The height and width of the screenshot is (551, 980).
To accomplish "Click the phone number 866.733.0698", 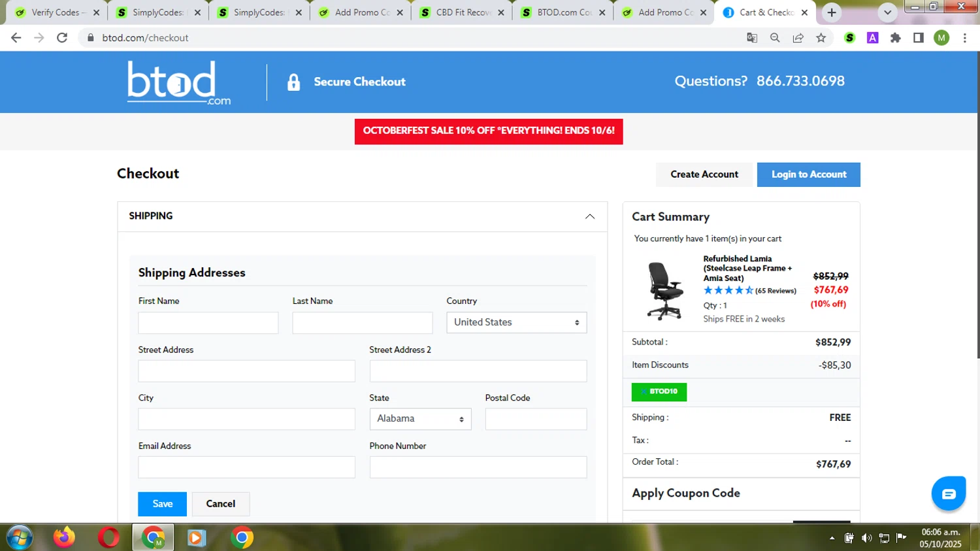I will coord(800,81).
